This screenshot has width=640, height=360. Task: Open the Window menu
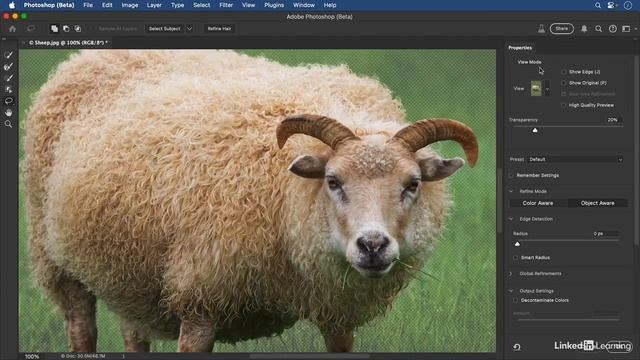click(x=304, y=5)
